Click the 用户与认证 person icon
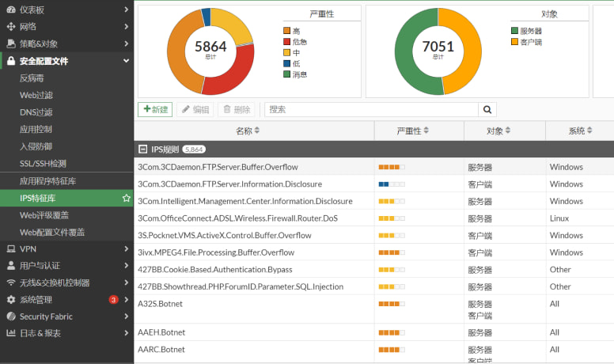Screen dimensions: 614x364 point(11,266)
